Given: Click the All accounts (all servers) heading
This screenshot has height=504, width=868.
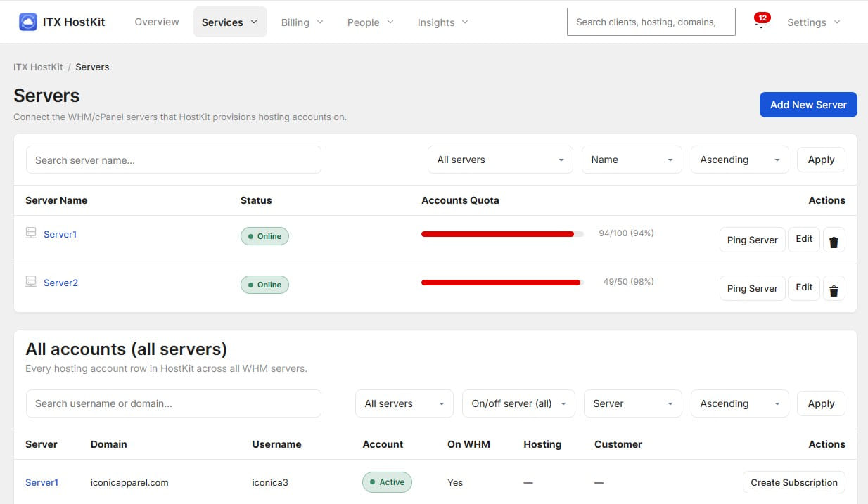Looking at the screenshot, I should point(126,349).
